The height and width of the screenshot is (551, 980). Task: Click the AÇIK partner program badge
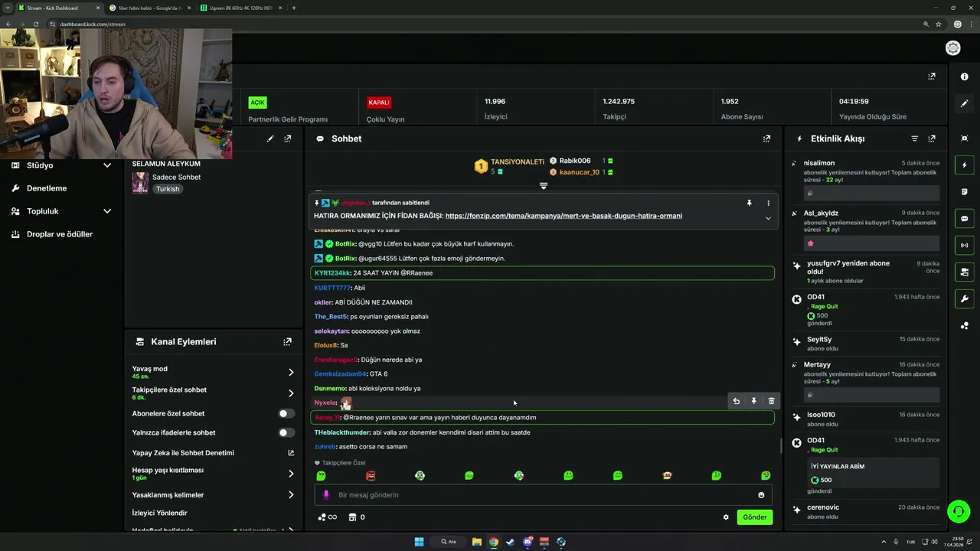pos(257,103)
